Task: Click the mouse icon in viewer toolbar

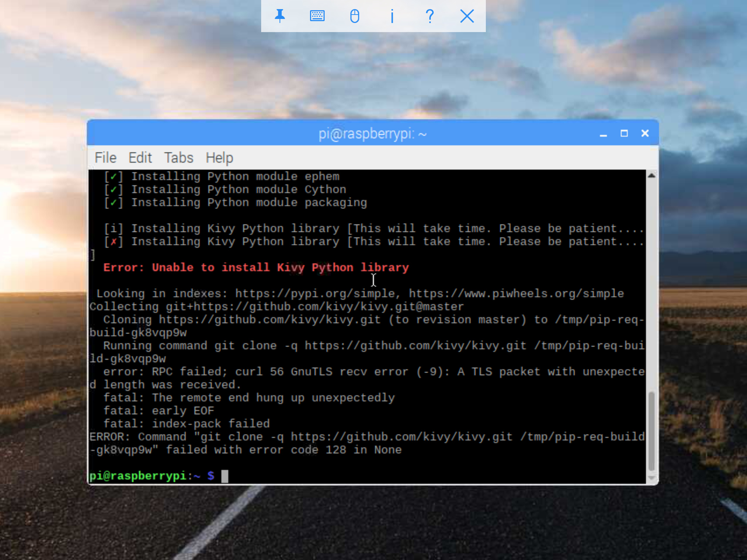Action: (x=355, y=16)
